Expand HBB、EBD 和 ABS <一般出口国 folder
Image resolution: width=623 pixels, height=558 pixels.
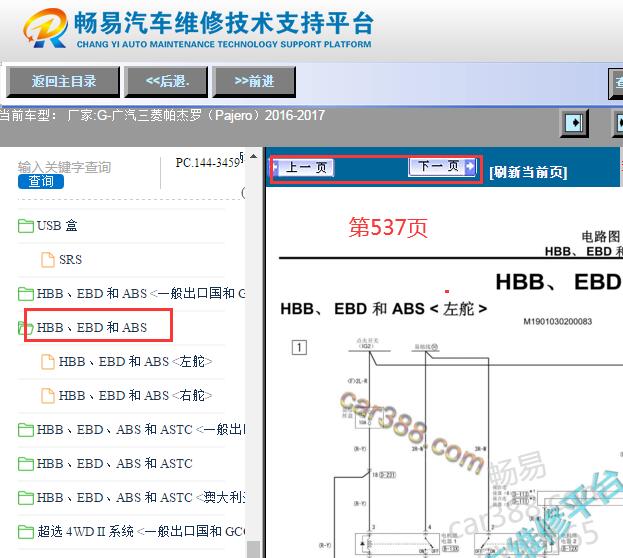(141, 294)
